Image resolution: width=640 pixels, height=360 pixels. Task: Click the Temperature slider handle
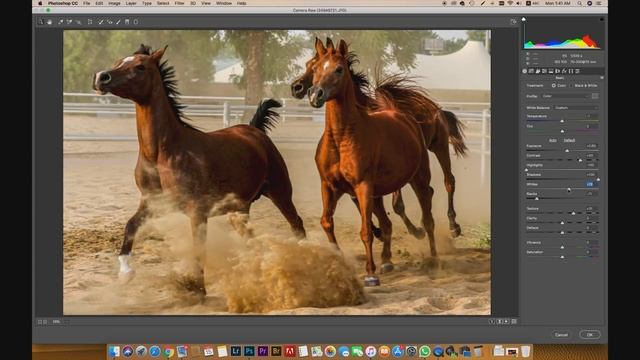pos(562,121)
